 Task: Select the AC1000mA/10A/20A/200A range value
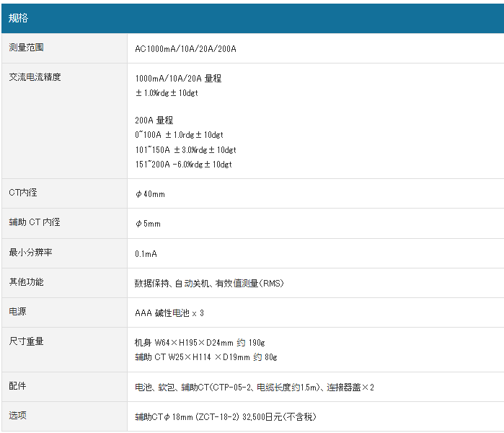tap(185, 49)
